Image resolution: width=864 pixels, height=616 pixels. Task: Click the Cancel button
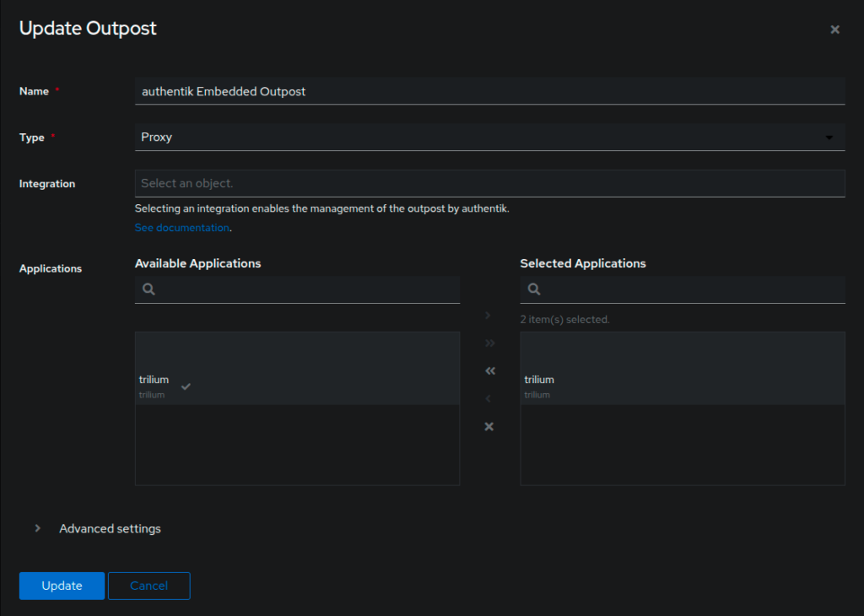coord(148,586)
